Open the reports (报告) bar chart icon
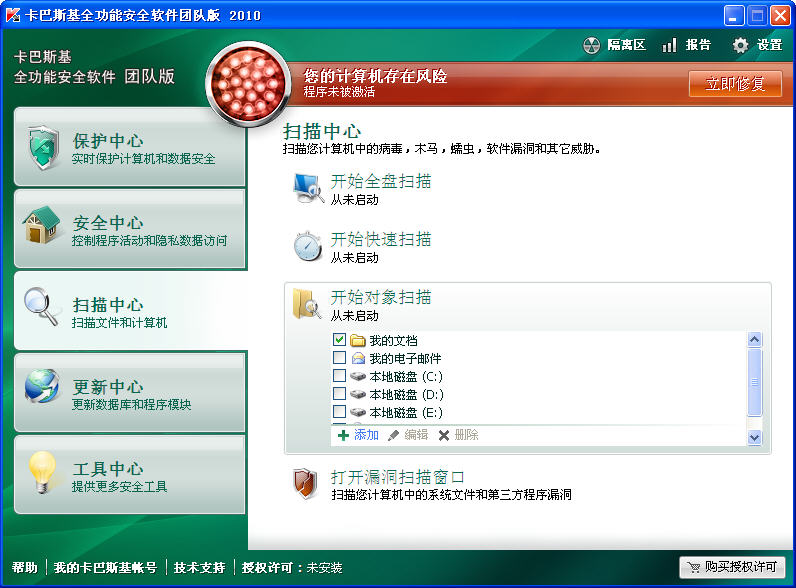 coord(669,46)
